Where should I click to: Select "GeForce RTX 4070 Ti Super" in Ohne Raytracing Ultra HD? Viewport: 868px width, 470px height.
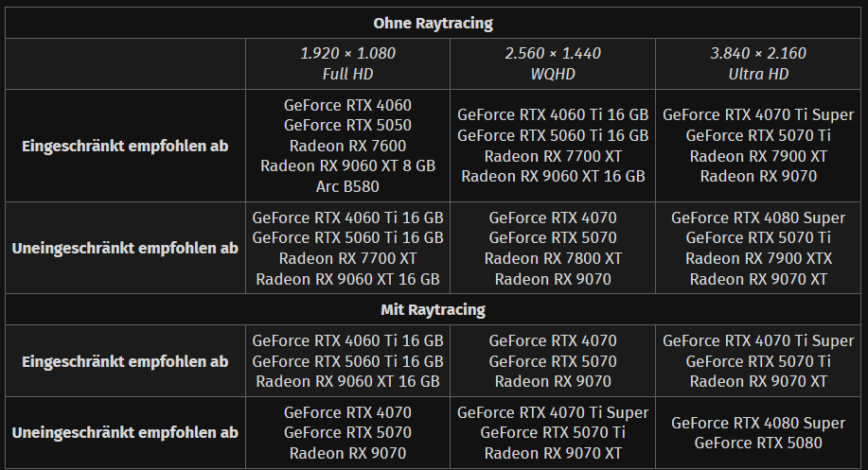click(758, 115)
